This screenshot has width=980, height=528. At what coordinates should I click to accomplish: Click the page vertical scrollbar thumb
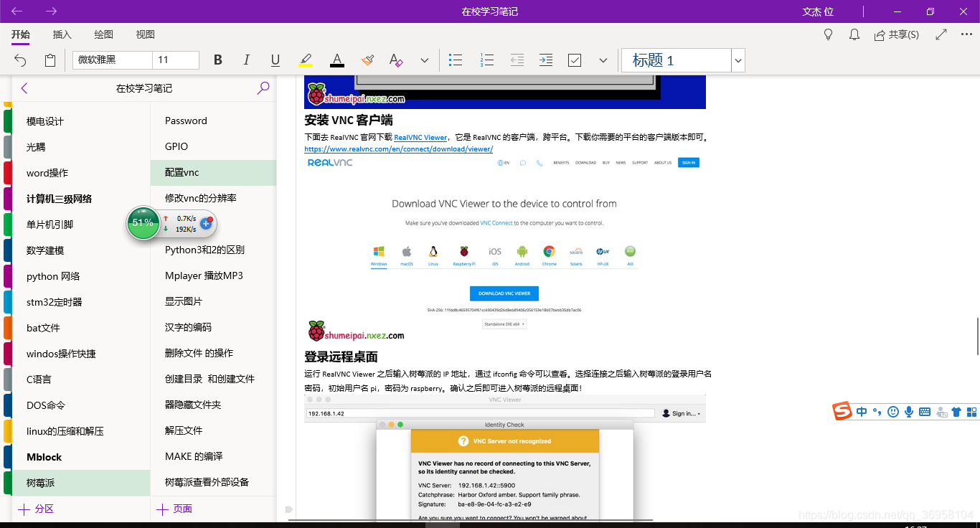(x=976, y=336)
